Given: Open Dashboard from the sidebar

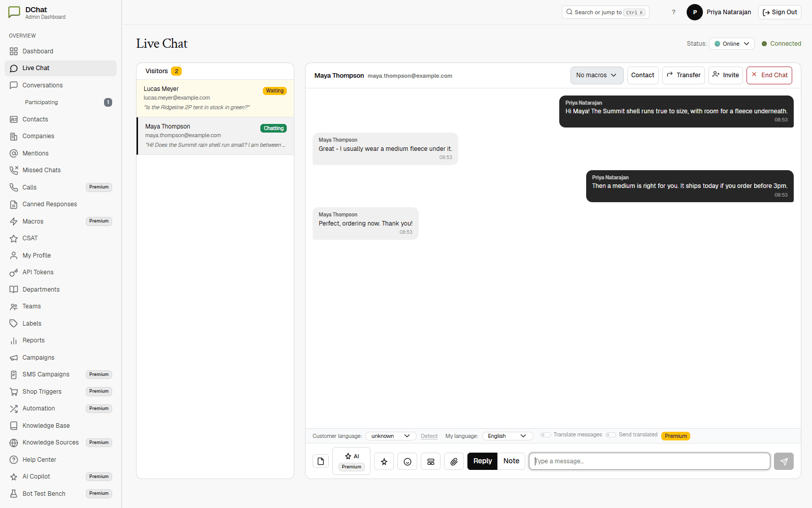Looking at the screenshot, I should point(60,51).
